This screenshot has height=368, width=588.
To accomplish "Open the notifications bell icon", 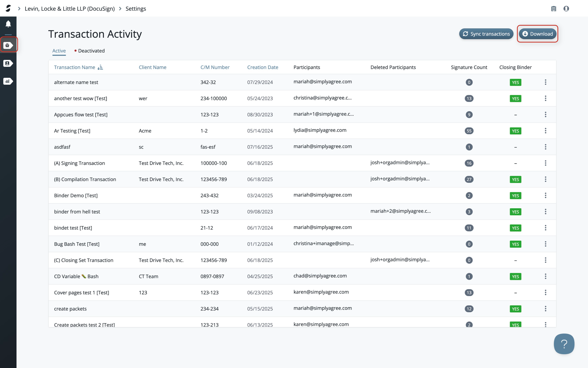I will [x=8, y=24].
